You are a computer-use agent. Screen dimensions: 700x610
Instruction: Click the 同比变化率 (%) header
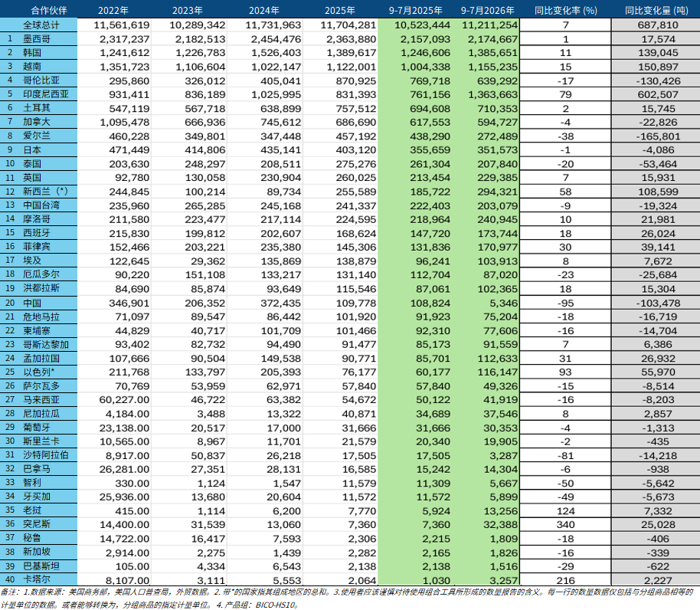pyautogui.click(x=566, y=10)
